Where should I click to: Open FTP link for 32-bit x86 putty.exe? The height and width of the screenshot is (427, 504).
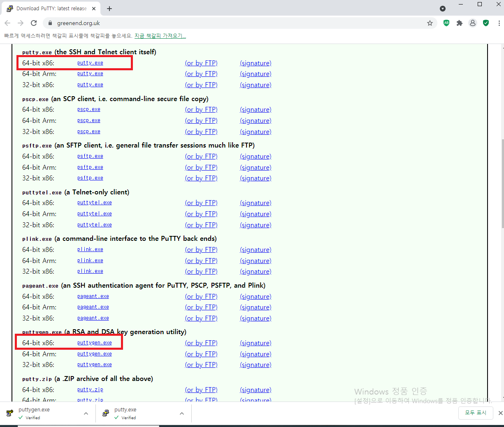pyautogui.click(x=201, y=85)
